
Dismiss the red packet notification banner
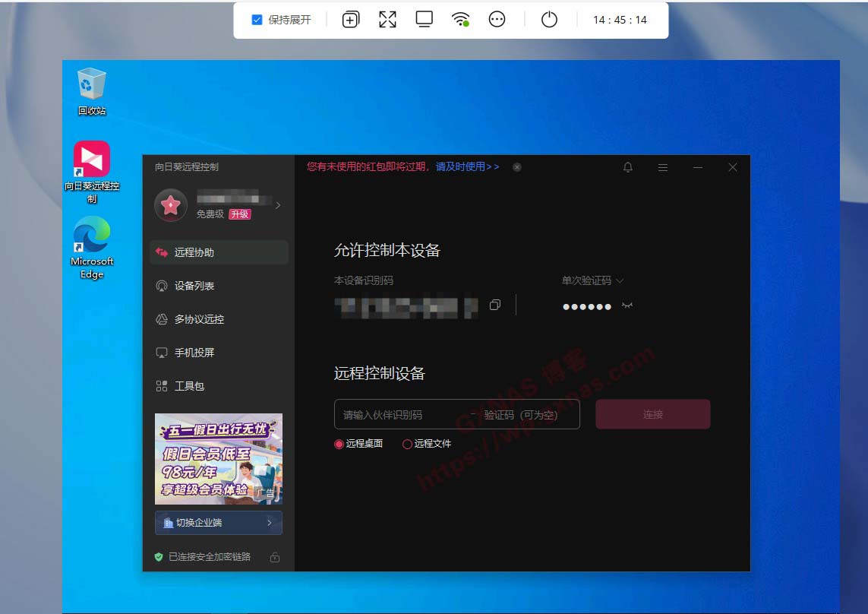point(517,167)
